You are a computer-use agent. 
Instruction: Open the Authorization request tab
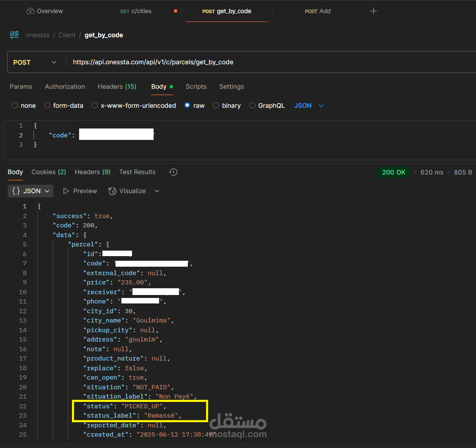pos(65,87)
